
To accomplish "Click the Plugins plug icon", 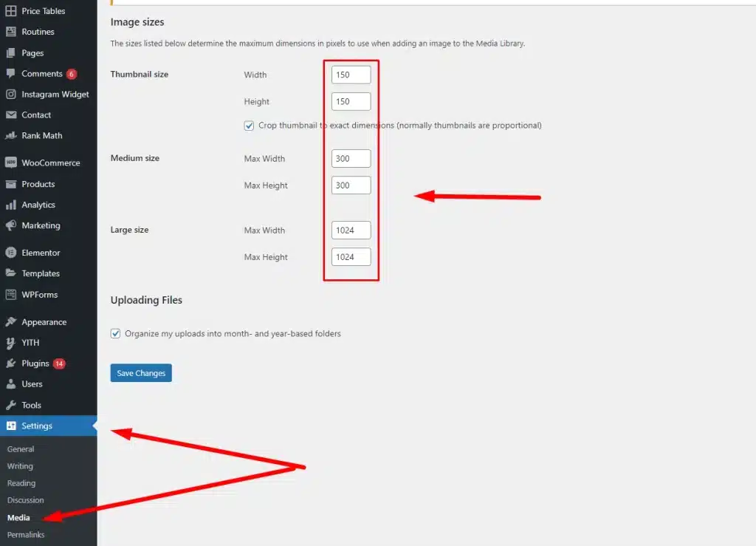I will coord(10,364).
